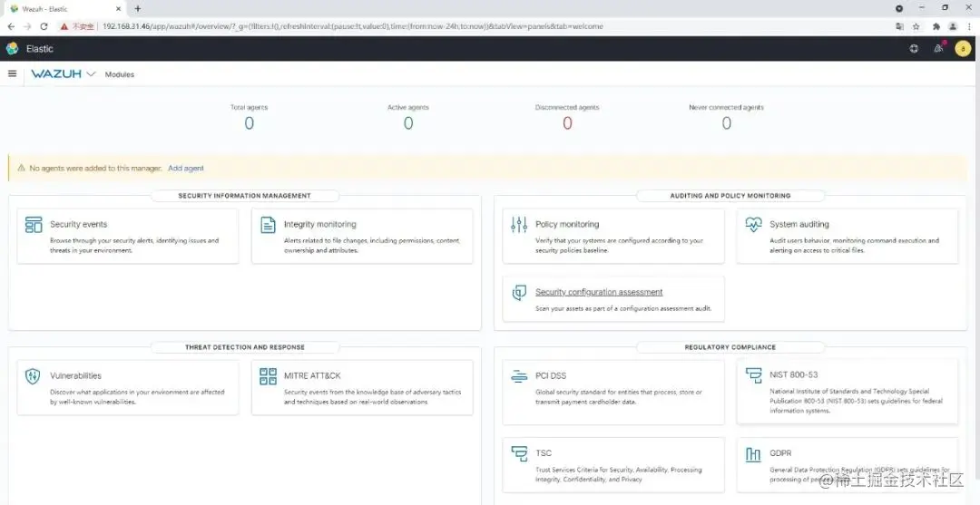
Task: Click the Add agent link
Action: pos(186,168)
